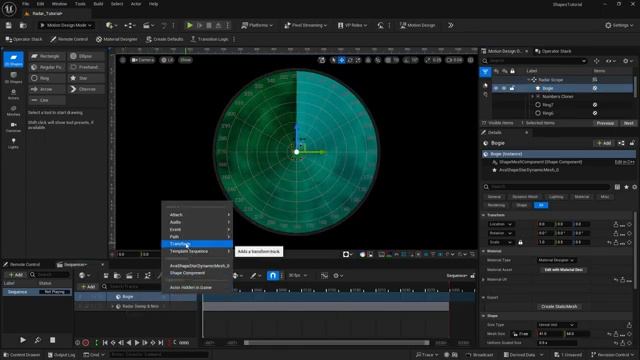The width and height of the screenshot is (640, 360).
Task: Click Add button in Details panel
Action: pyautogui.click(x=604, y=143)
